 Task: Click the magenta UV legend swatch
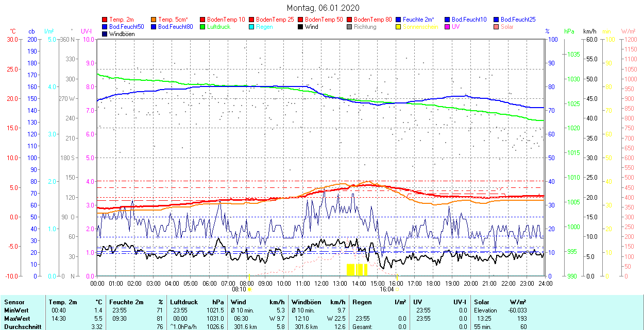point(447,27)
